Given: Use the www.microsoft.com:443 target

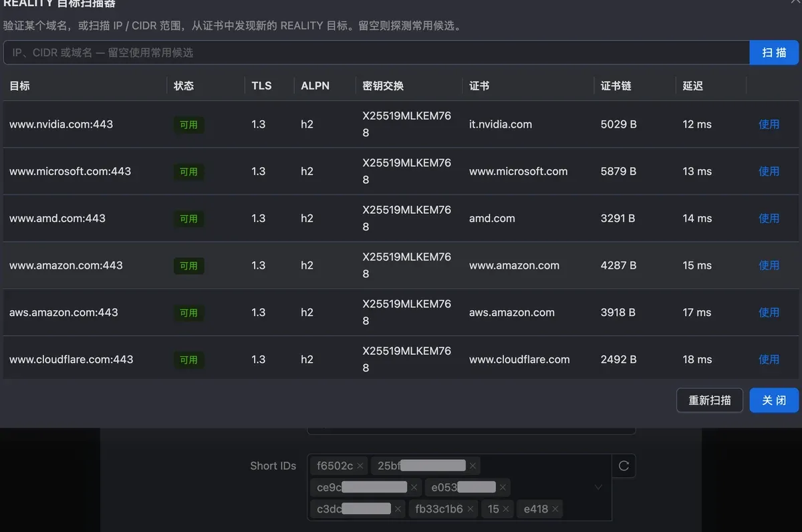Looking at the screenshot, I should [x=769, y=171].
